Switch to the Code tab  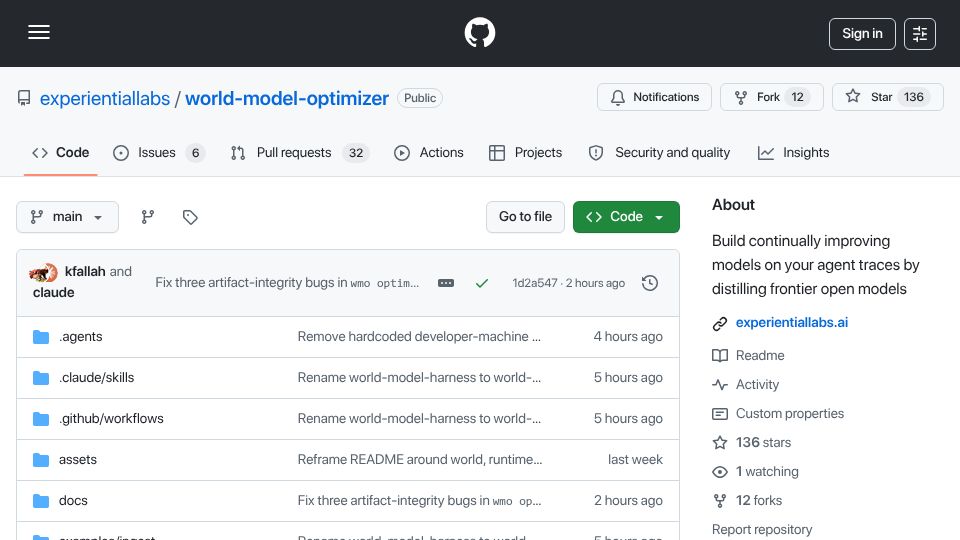click(x=61, y=152)
